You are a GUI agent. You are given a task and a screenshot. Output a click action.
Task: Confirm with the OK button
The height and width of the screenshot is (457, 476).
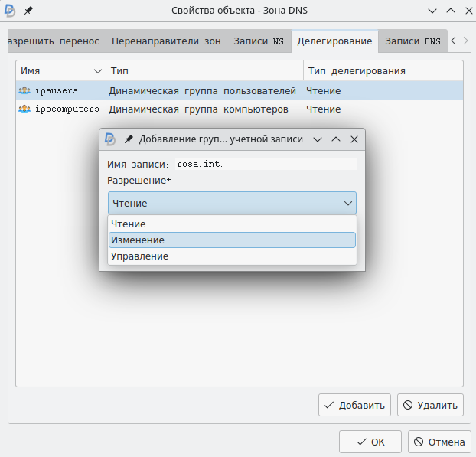(x=370, y=442)
